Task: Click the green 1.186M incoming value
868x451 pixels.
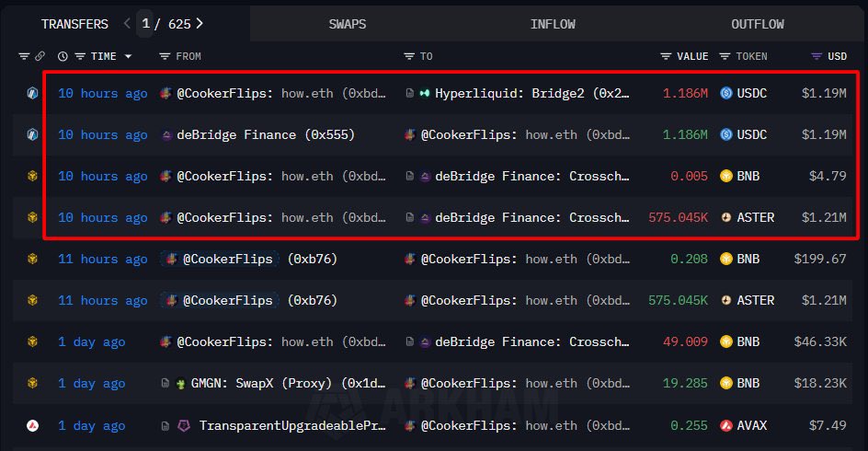Action: point(685,135)
